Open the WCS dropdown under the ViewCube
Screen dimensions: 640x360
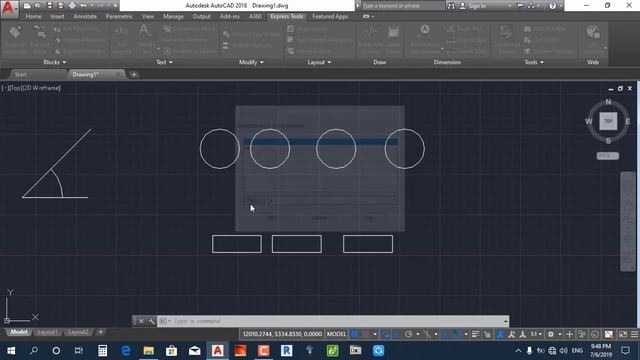click(608, 156)
